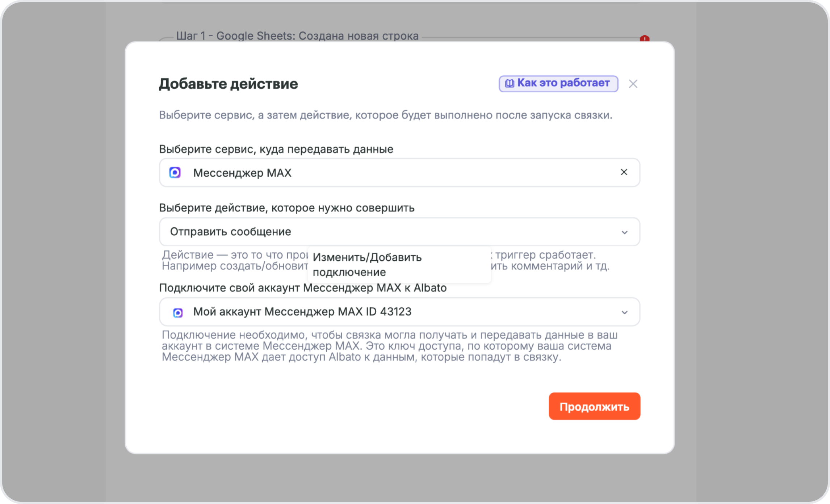
Task: Expand the account list chevron near 'ID 43123'
Action: [624, 312]
